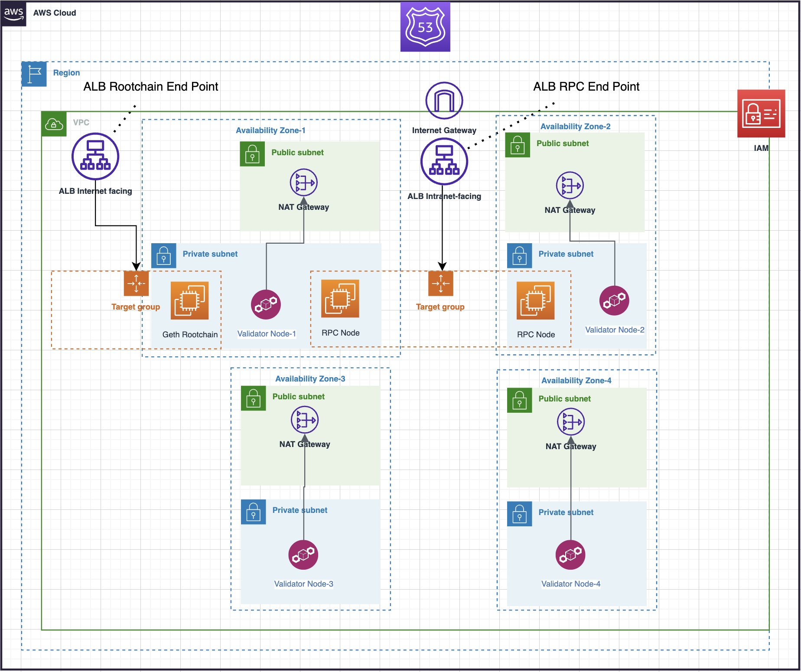
Task: Click the 'Geth Rootchain' label
Action: point(190,335)
